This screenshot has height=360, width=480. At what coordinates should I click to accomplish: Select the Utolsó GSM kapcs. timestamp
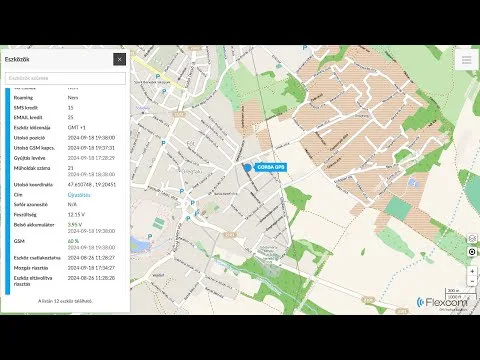[x=91, y=148]
